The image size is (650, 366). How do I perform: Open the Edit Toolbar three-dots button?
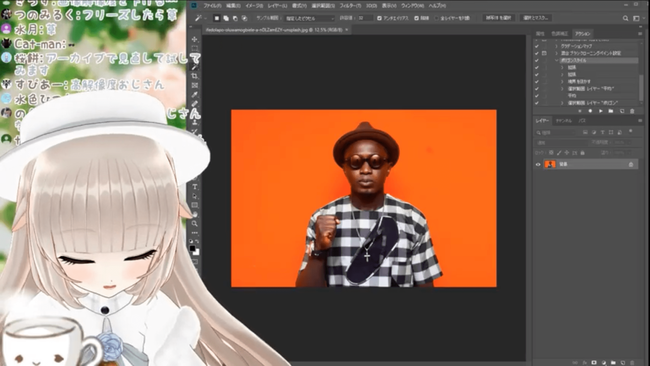coord(194,233)
